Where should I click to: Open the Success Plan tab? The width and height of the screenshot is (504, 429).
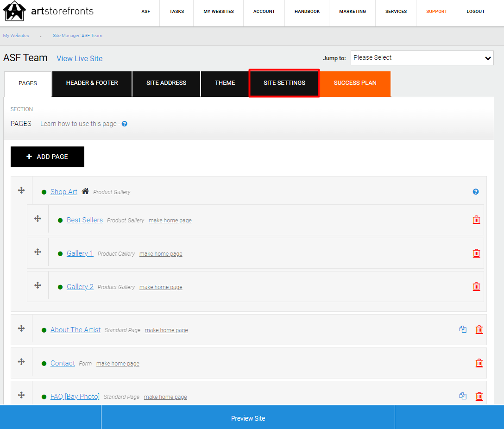pyautogui.click(x=355, y=83)
